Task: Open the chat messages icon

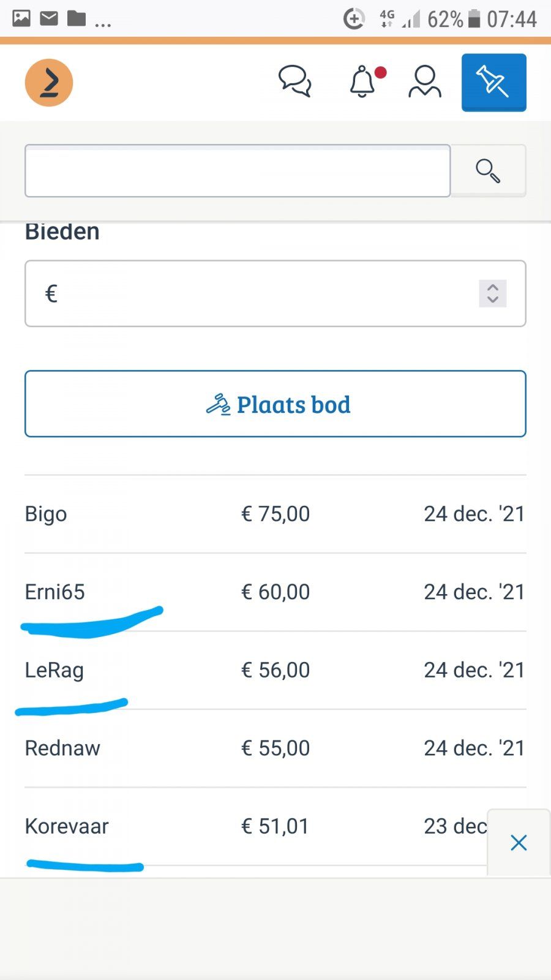Action: [295, 81]
